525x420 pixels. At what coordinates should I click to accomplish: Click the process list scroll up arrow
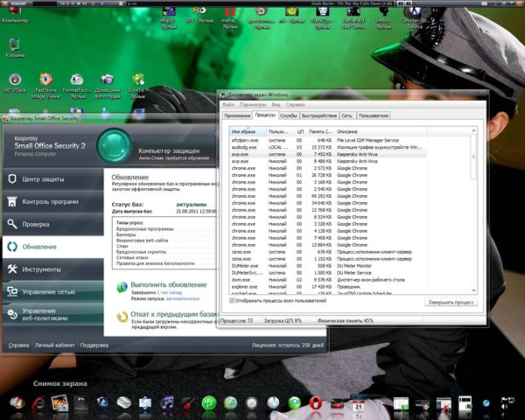pyautogui.click(x=473, y=130)
